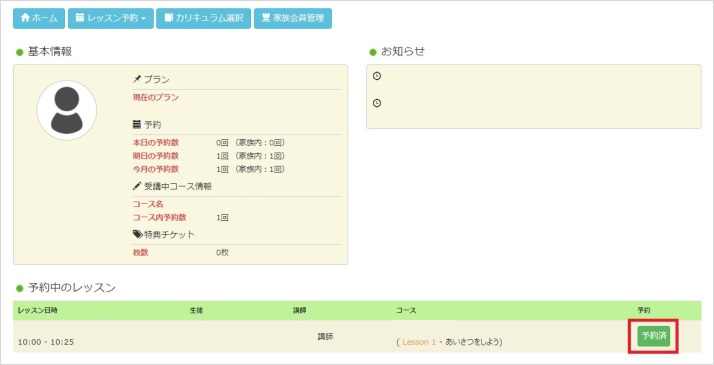The image size is (714, 365).
Task: Open カリキュラム選択 page
Action: tap(204, 18)
